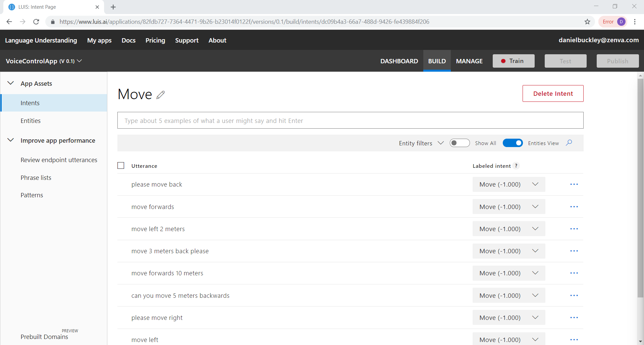Click the page vertical scrollbar thumb
The image size is (644, 345).
(640, 188)
